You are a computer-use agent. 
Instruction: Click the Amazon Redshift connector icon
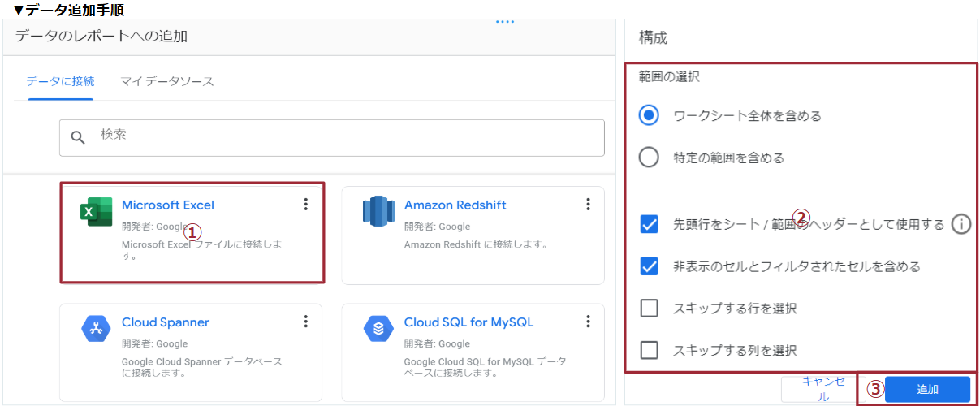[x=378, y=211]
